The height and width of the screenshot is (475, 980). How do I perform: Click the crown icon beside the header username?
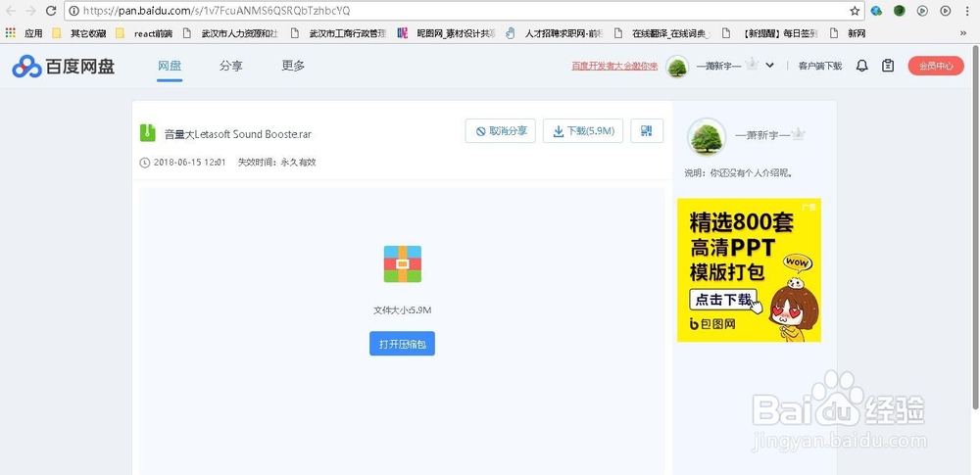click(752, 65)
